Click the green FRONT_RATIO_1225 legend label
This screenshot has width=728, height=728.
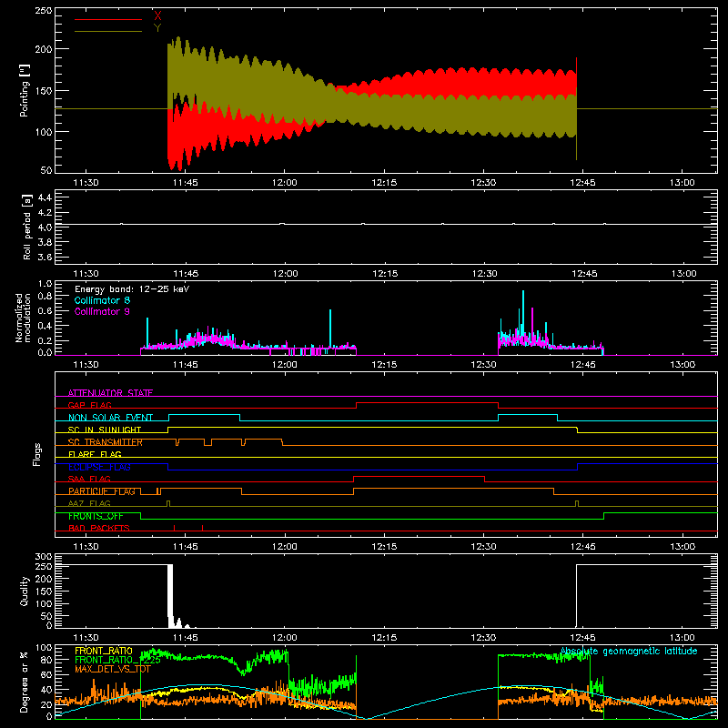tap(117, 660)
